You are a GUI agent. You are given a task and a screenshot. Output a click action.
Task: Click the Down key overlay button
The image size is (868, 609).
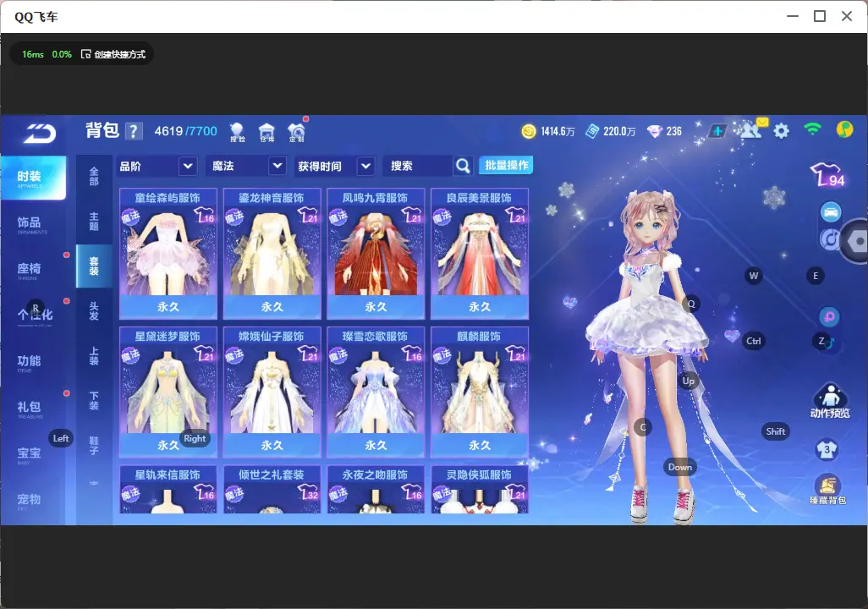click(x=680, y=467)
